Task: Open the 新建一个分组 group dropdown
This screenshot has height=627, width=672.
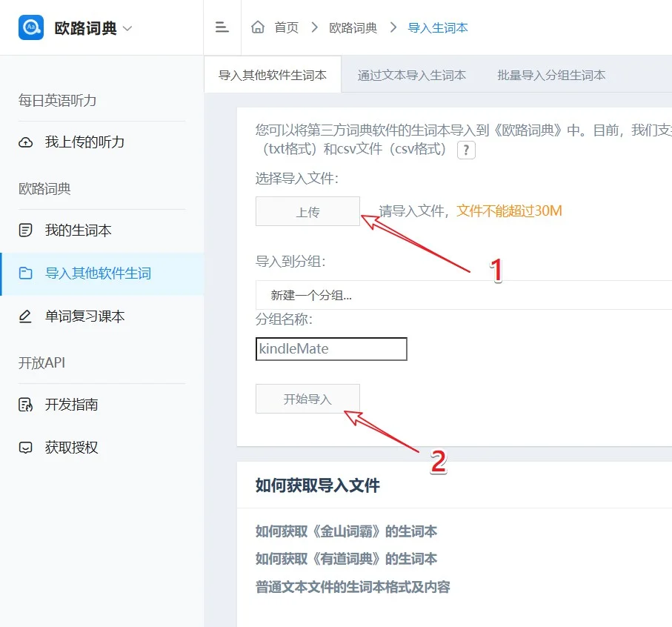Action: tap(464, 295)
